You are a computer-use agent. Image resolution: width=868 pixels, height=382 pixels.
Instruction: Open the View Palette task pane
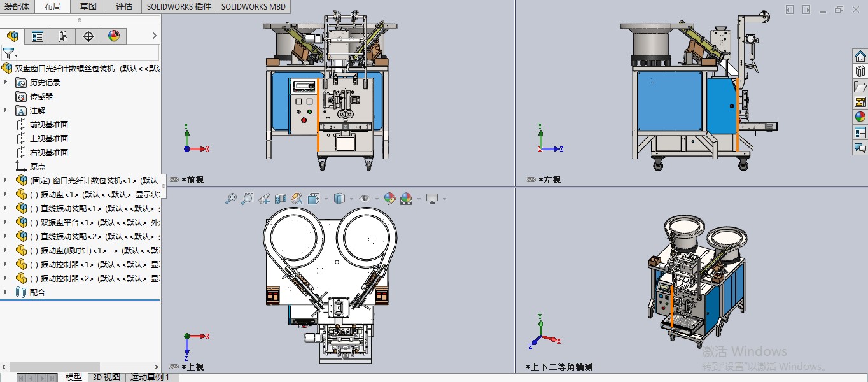point(860,102)
